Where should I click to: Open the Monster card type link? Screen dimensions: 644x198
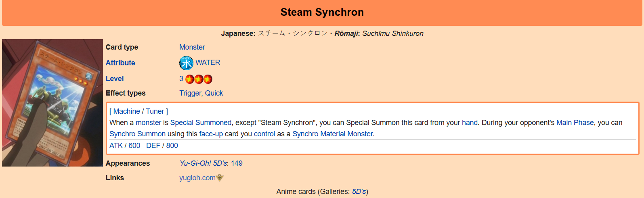coord(192,47)
